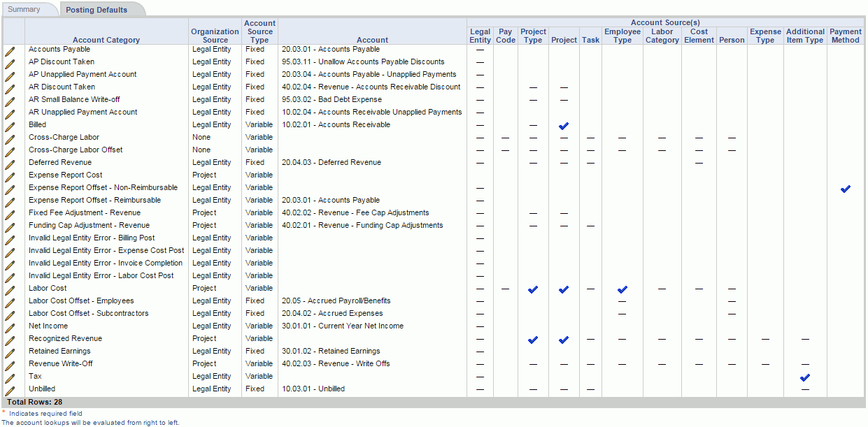Click the 20.04.03 - Deferred Revenue account

point(332,163)
